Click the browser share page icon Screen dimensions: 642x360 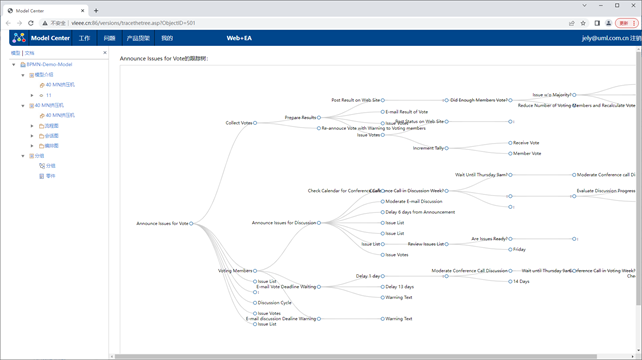[572, 23]
